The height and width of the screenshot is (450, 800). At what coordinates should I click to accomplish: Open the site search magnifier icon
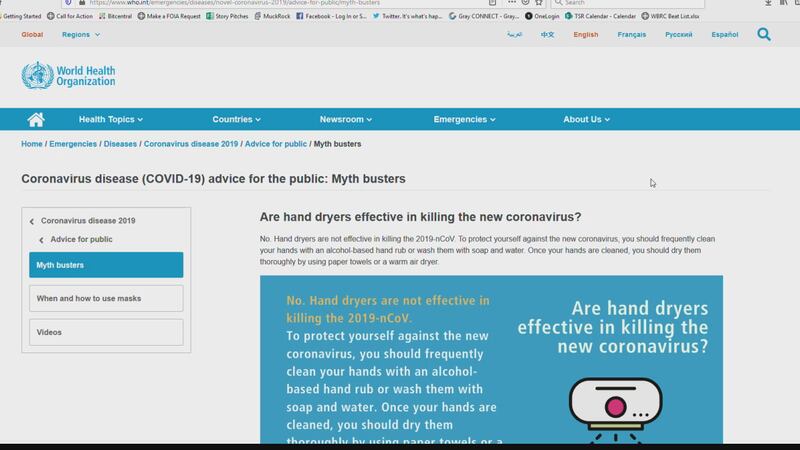(x=764, y=35)
